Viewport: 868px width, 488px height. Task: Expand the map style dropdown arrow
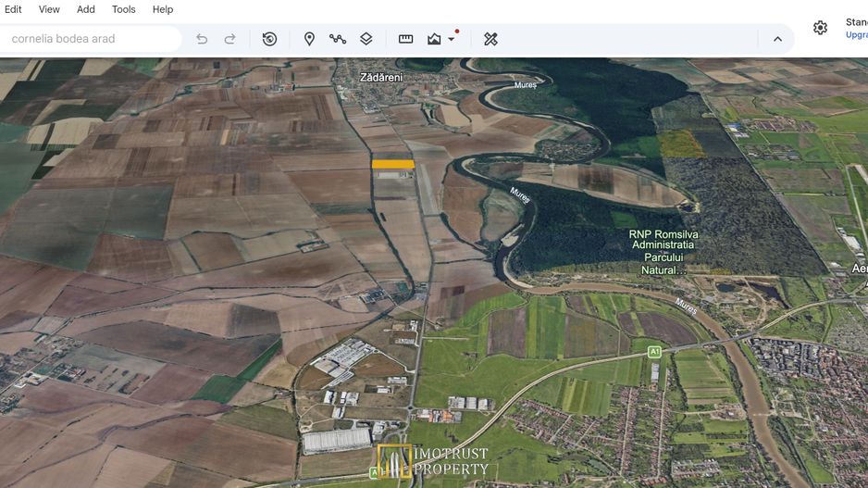coord(452,39)
